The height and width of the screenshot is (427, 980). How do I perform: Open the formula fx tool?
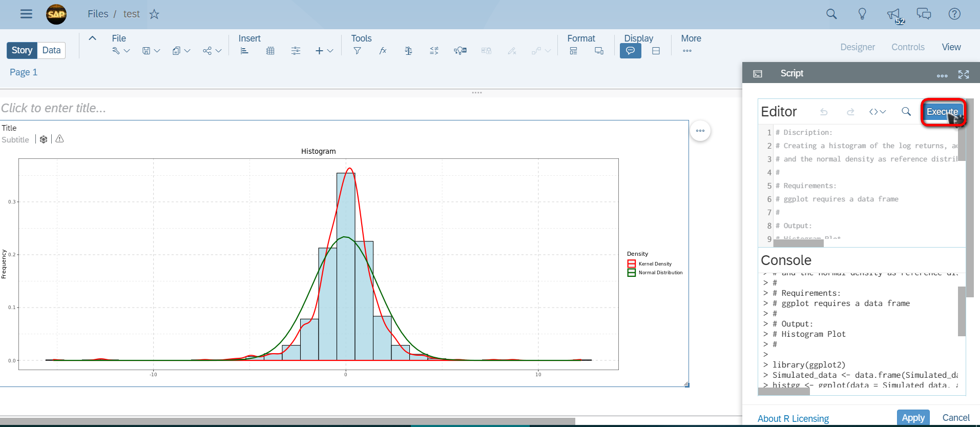(383, 51)
